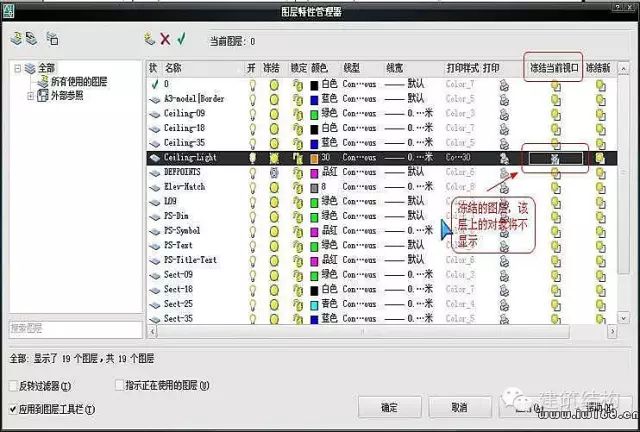Change Ceiling-Light color 30 swatch

pyautogui.click(x=314, y=158)
